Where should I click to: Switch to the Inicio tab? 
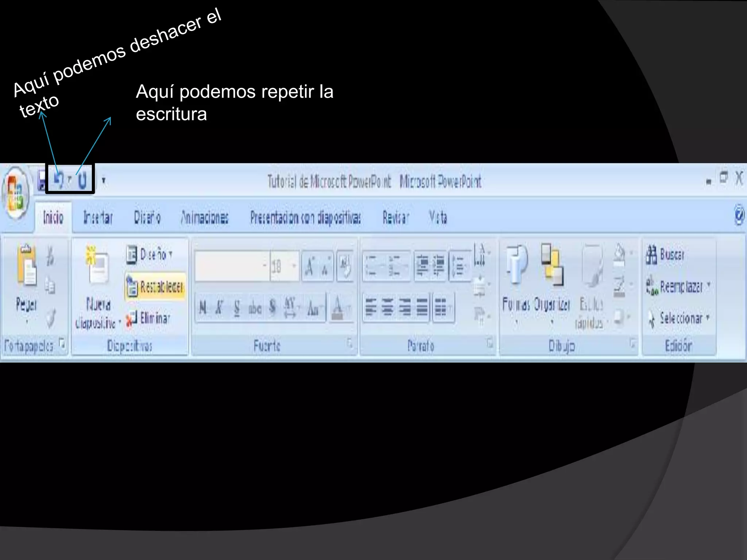click(x=53, y=217)
